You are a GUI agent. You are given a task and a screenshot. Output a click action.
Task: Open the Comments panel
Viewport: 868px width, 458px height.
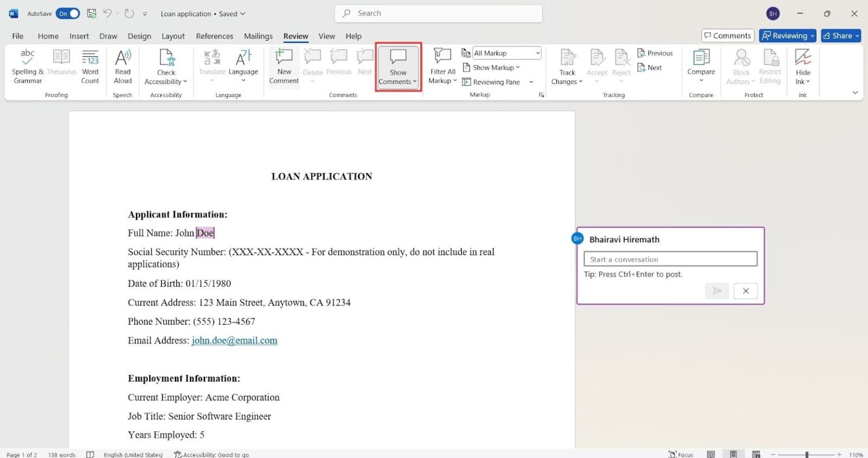pos(727,35)
